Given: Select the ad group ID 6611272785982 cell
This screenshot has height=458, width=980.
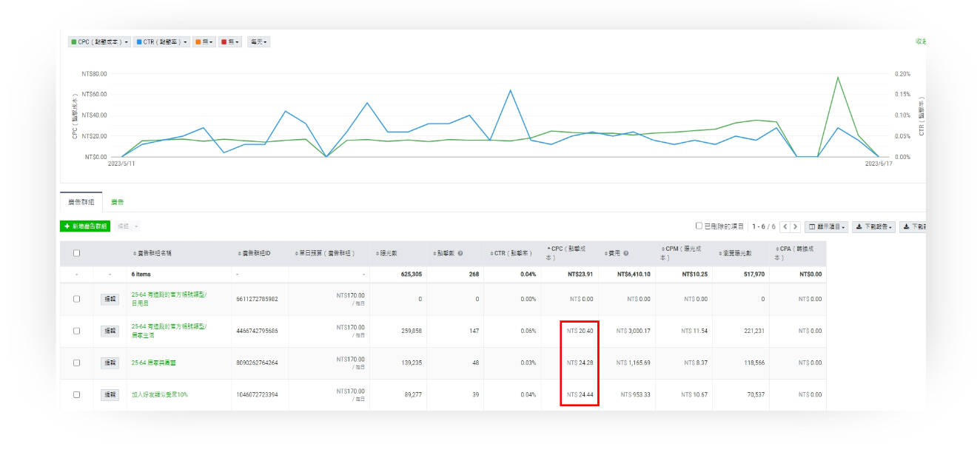Looking at the screenshot, I should pos(258,299).
